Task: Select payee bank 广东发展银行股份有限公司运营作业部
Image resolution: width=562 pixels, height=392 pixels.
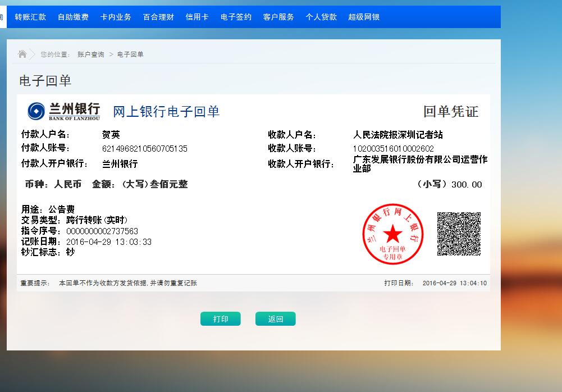Action: coord(420,164)
